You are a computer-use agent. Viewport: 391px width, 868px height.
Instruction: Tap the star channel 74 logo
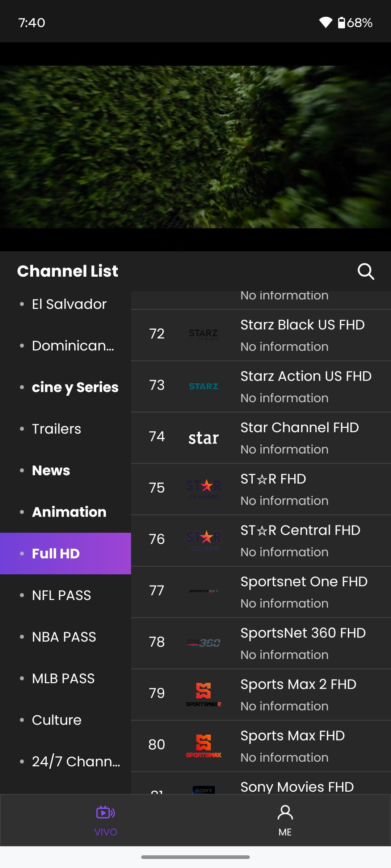[x=203, y=438]
